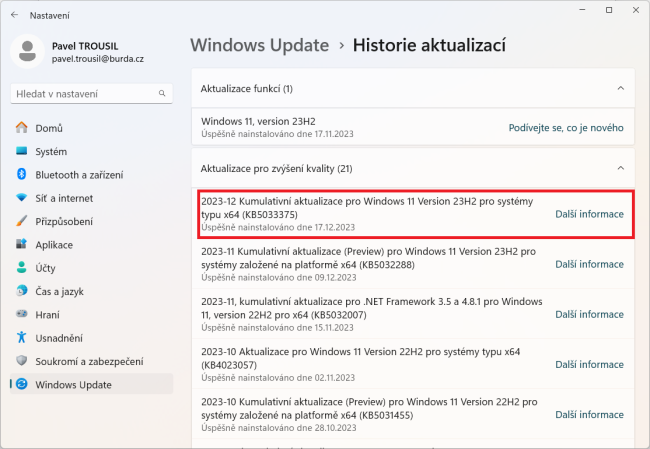Click the Bluetooth icon in sidebar

(x=22, y=174)
